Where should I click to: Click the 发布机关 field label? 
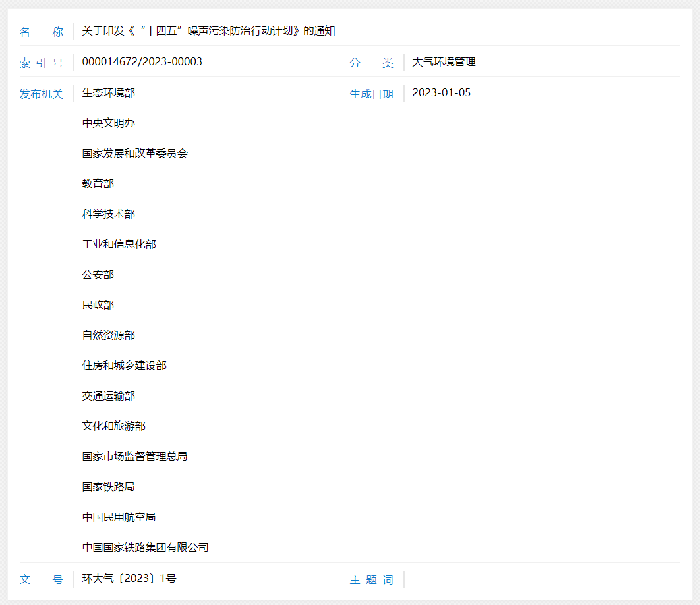click(x=41, y=93)
